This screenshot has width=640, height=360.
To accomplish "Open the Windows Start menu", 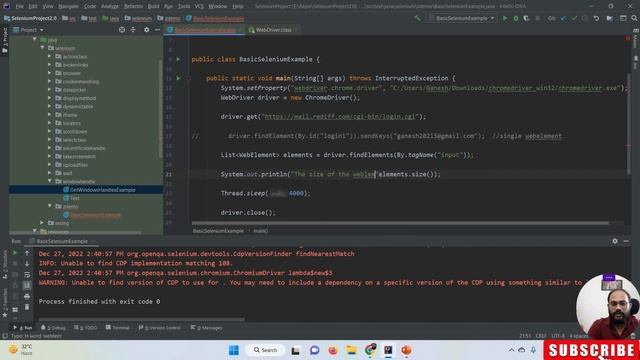I will pos(234,350).
